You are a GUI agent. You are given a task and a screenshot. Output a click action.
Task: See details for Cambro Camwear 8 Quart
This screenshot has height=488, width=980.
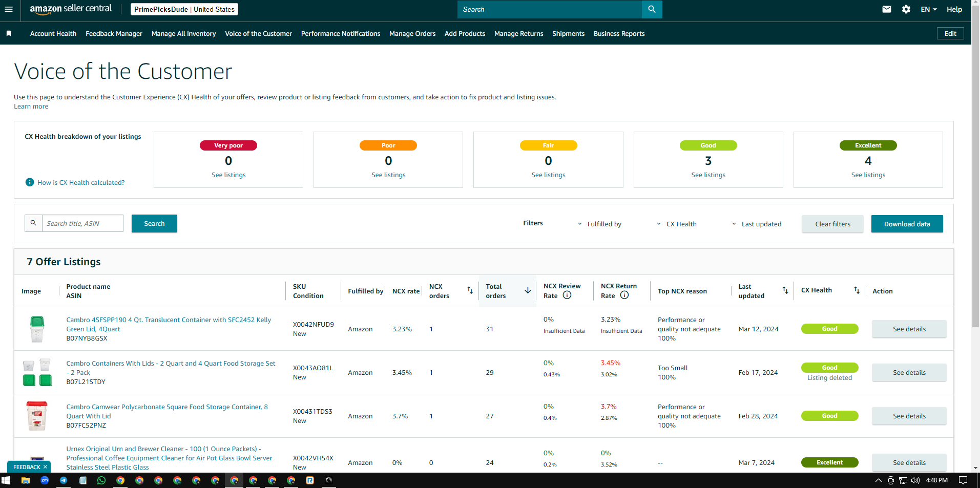(x=909, y=416)
